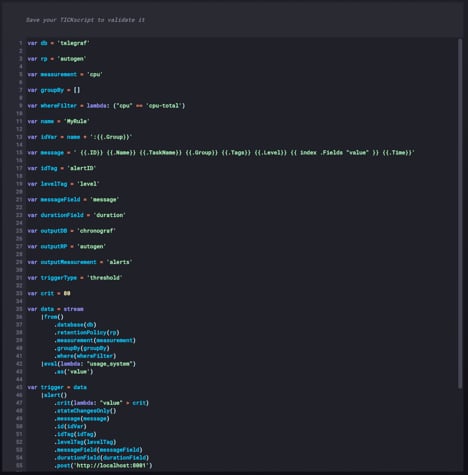This screenshot has width=468, height=475.
Task: Click the vertical scrollbar of the editor
Action: (x=460, y=213)
